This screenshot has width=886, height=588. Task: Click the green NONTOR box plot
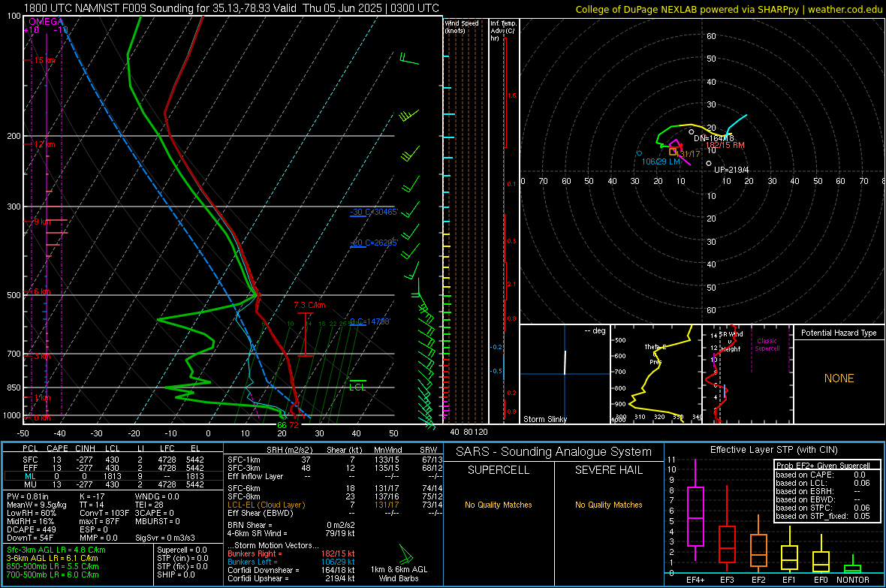pos(852,565)
